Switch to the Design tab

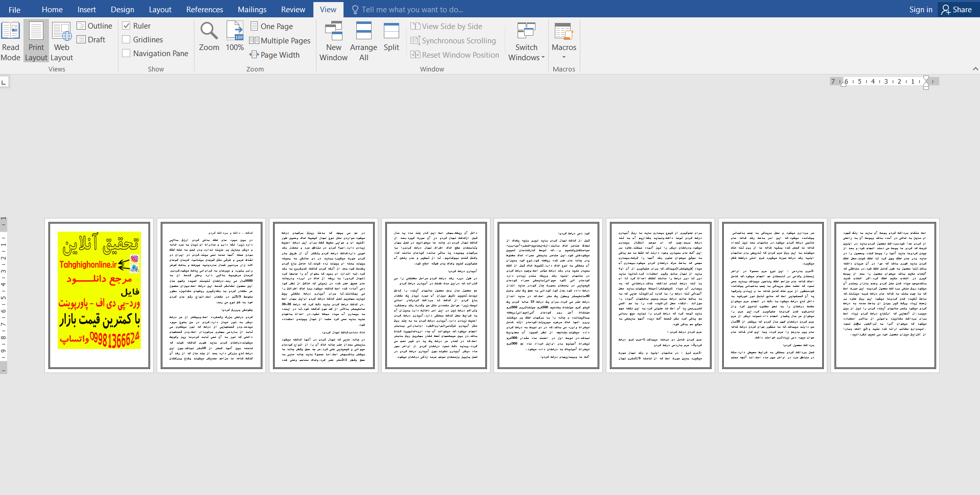click(x=122, y=10)
